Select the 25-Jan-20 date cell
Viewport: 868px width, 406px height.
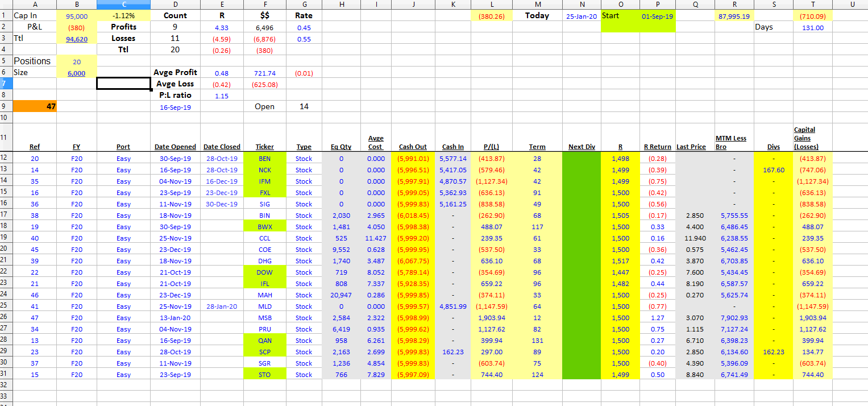pyautogui.click(x=582, y=16)
